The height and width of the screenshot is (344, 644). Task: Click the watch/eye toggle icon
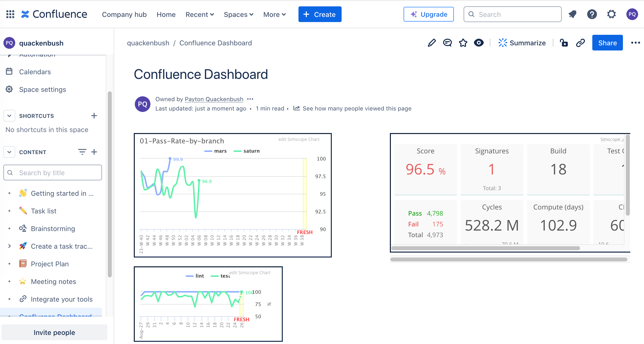[479, 43]
